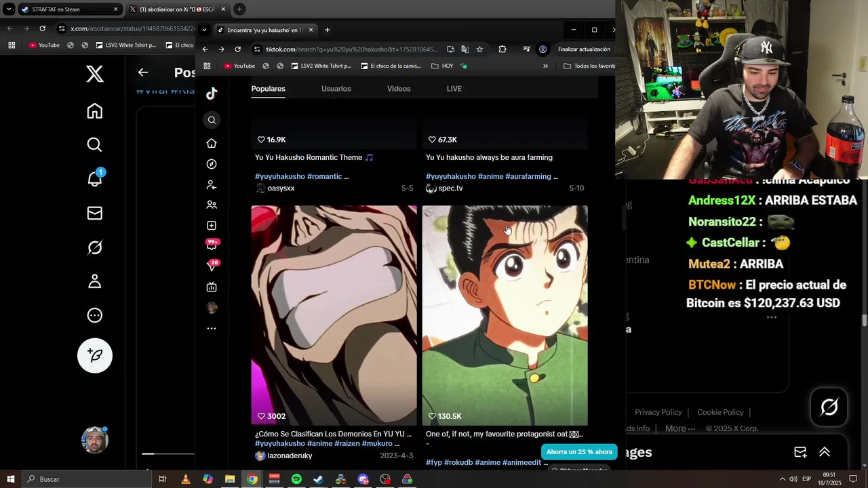
Task: Open Spotify from the taskbar
Action: (296, 479)
